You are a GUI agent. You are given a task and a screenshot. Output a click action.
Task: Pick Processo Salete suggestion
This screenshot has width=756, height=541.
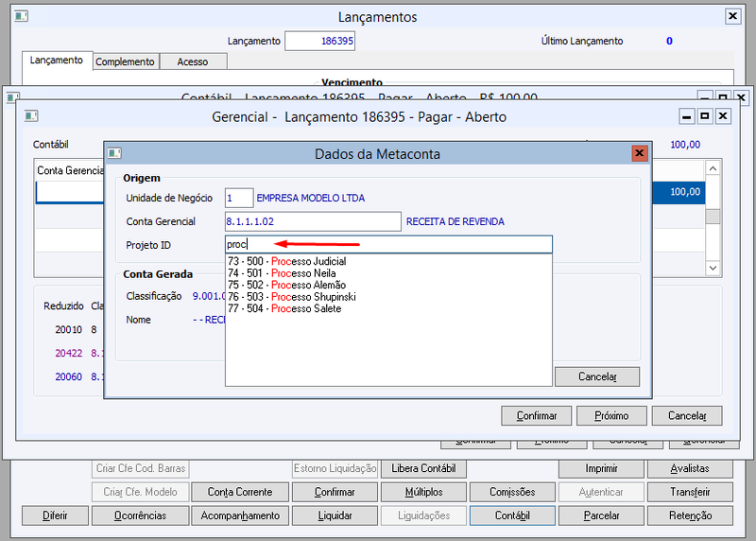284,308
